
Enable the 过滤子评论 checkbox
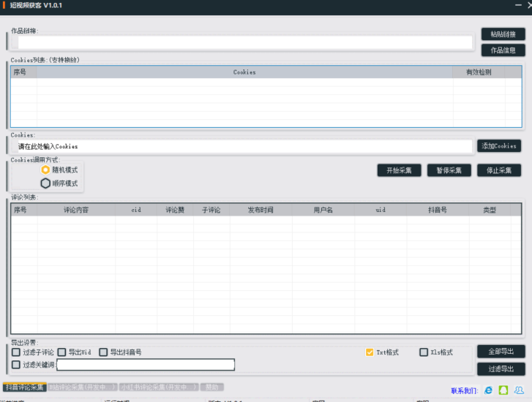pos(16,352)
